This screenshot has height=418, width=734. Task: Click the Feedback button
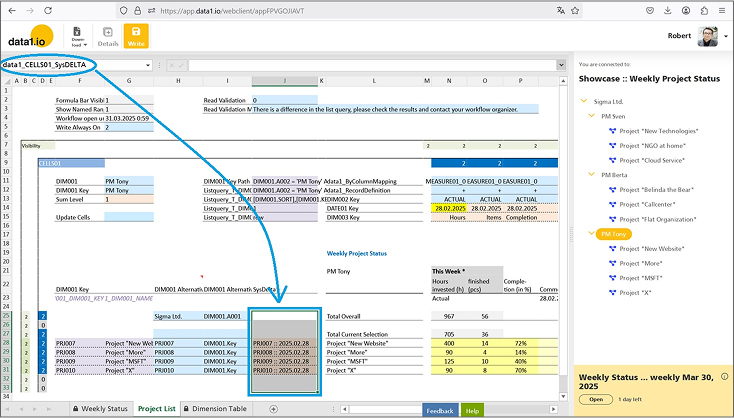pos(440,410)
